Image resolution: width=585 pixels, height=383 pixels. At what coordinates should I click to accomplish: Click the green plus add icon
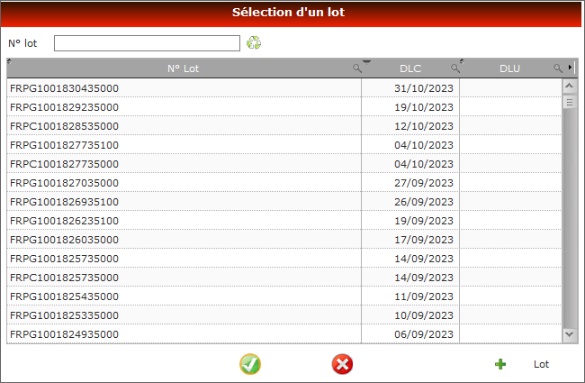pyautogui.click(x=500, y=364)
